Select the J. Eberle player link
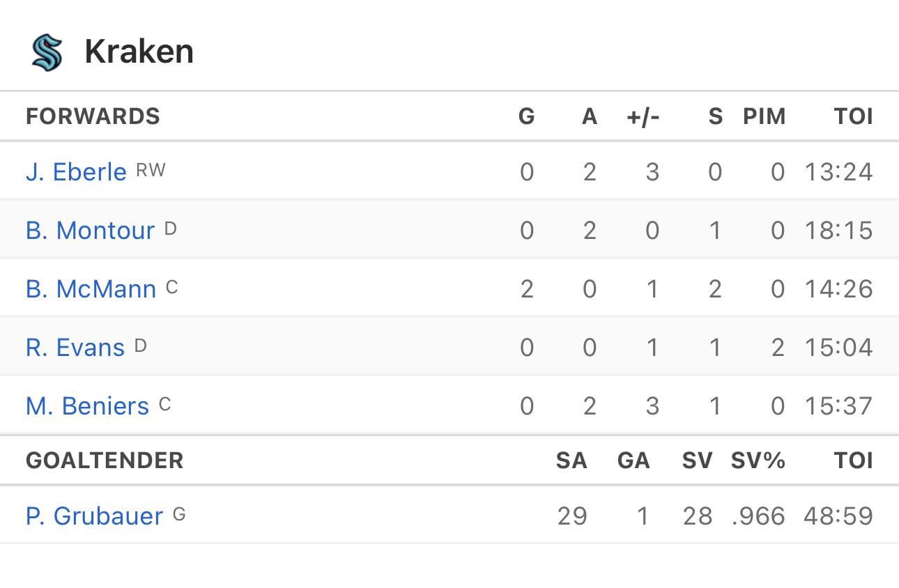 click(77, 171)
